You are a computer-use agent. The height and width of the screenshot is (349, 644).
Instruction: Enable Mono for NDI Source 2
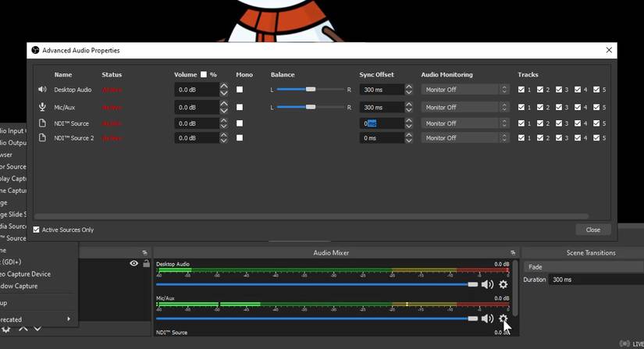coord(240,138)
